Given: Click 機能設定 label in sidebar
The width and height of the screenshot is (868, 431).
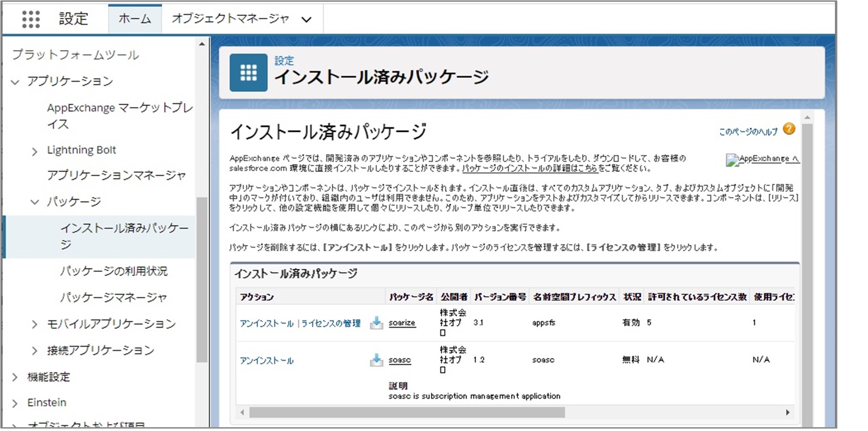Looking at the screenshot, I should pyautogui.click(x=48, y=377).
